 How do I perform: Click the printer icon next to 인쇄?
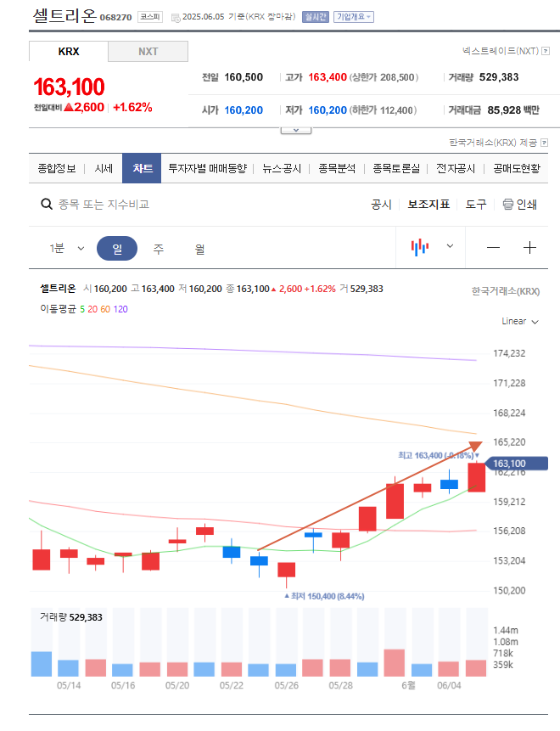tap(508, 205)
